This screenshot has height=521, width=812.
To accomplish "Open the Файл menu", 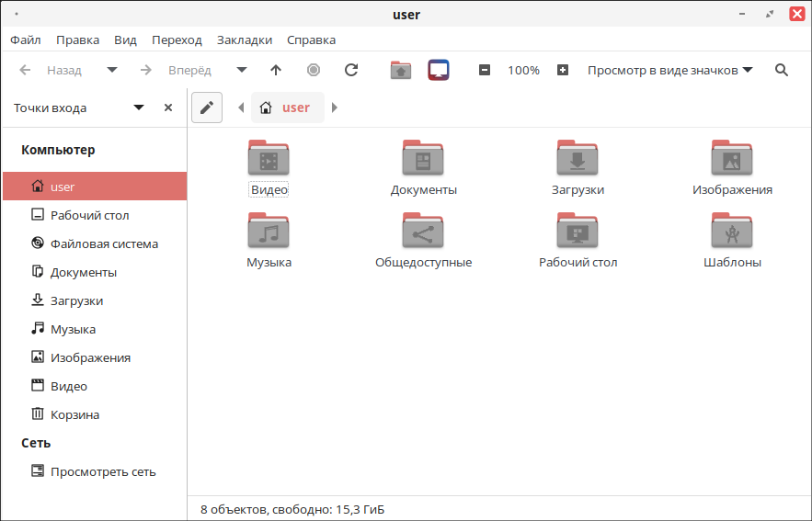I will pyautogui.click(x=26, y=40).
